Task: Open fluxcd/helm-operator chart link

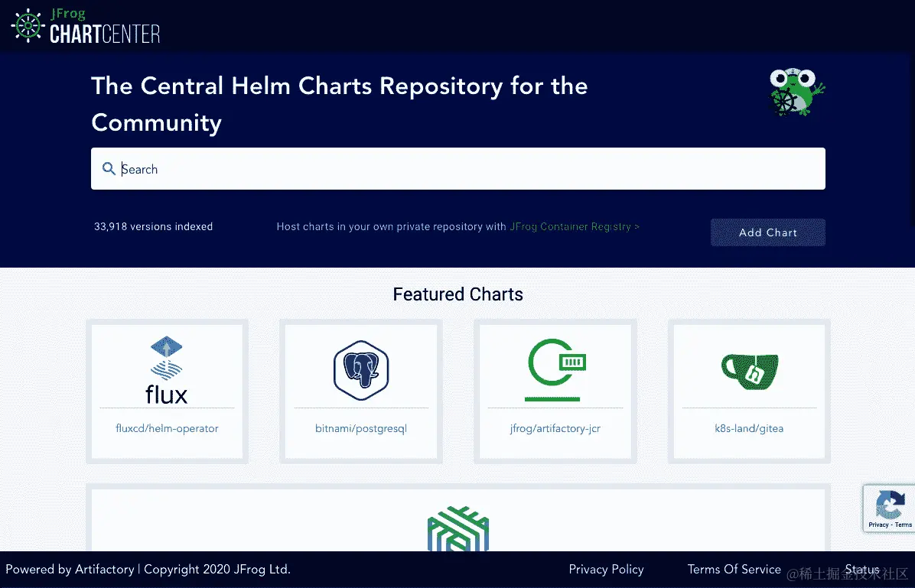Action: pos(167,428)
